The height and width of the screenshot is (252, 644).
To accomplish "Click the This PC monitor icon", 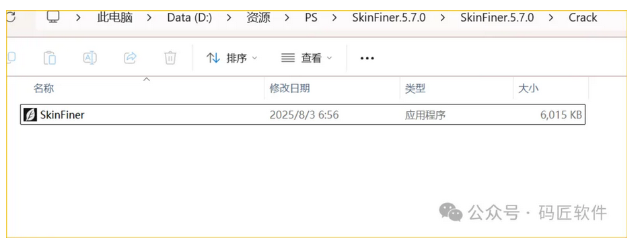I will pos(53,18).
